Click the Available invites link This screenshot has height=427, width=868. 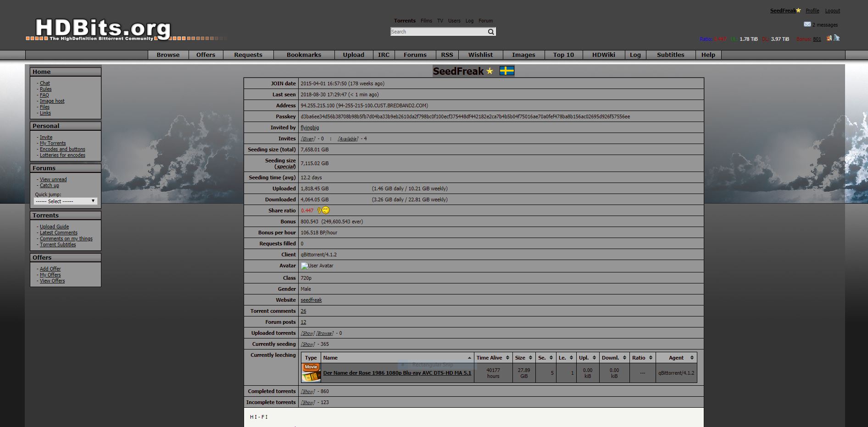point(348,139)
